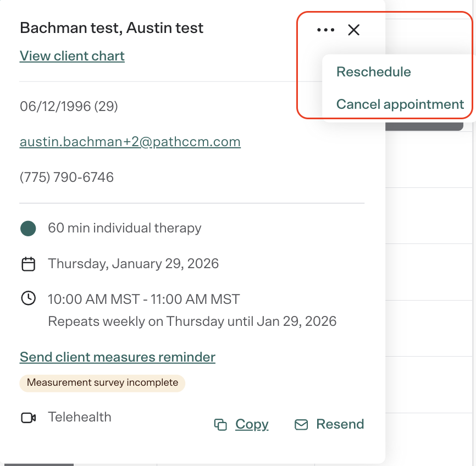Viewport: 476px width, 466px height.
Task: Click the Measurement survey incomplete badge
Action: 102,382
